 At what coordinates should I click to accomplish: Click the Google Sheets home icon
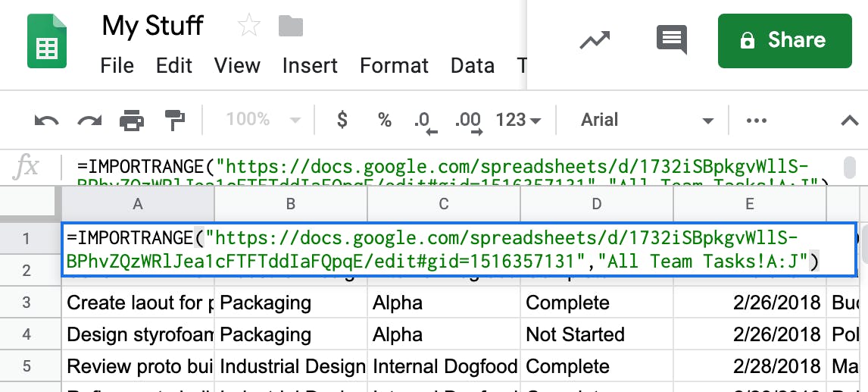pos(47,43)
